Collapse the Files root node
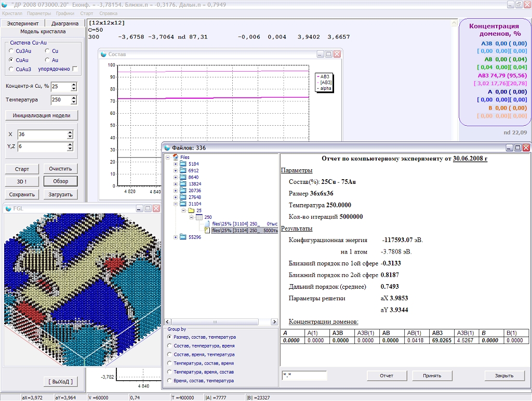The height and width of the screenshot is (401, 532). coord(168,157)
